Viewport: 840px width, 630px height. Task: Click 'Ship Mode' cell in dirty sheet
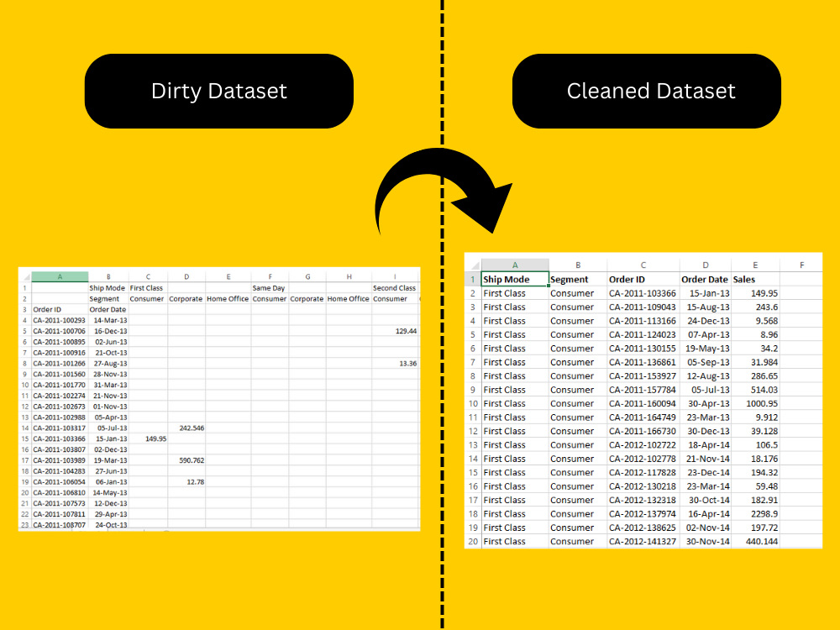pos(108,287)
